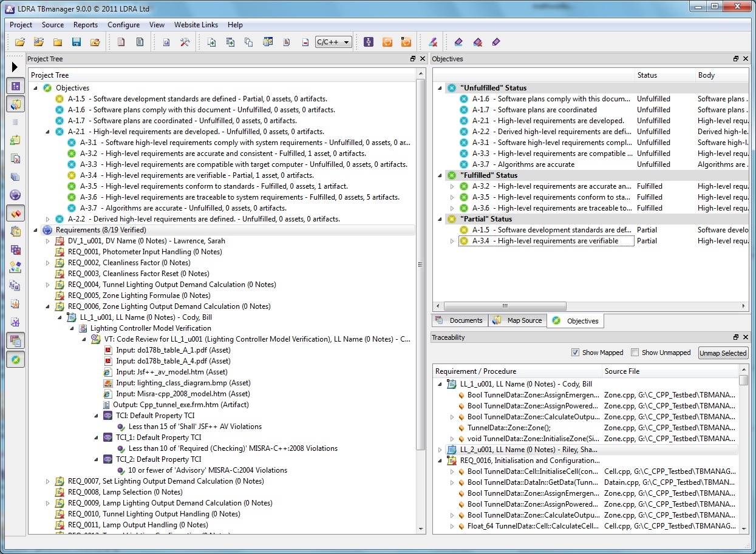Expand the A-2.2 Derived high-level requirements node
The width and height of the screenshot is (756, 554).
tap(48, 219)
